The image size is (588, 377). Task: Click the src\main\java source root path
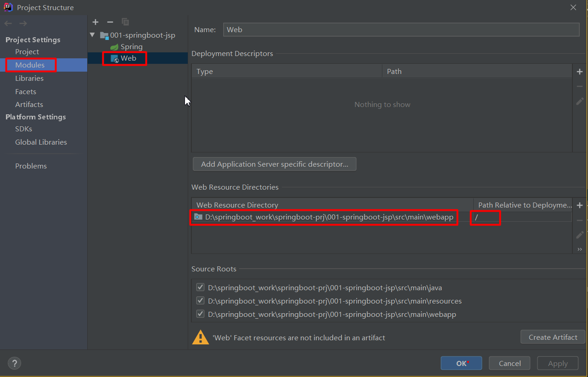(325, 288)
